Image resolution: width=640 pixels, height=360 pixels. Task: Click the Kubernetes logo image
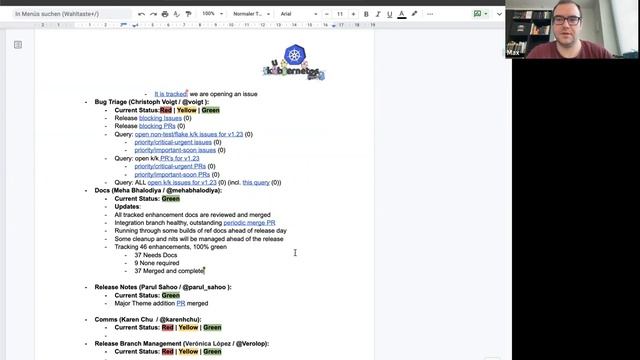[294, 62]
